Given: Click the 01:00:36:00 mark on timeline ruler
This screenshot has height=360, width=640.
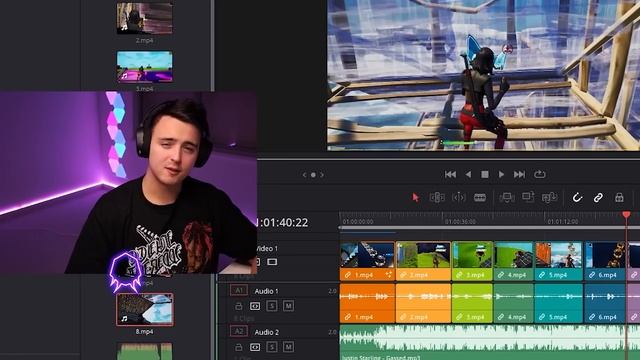Looking at the screenshot, I should 460,222.
